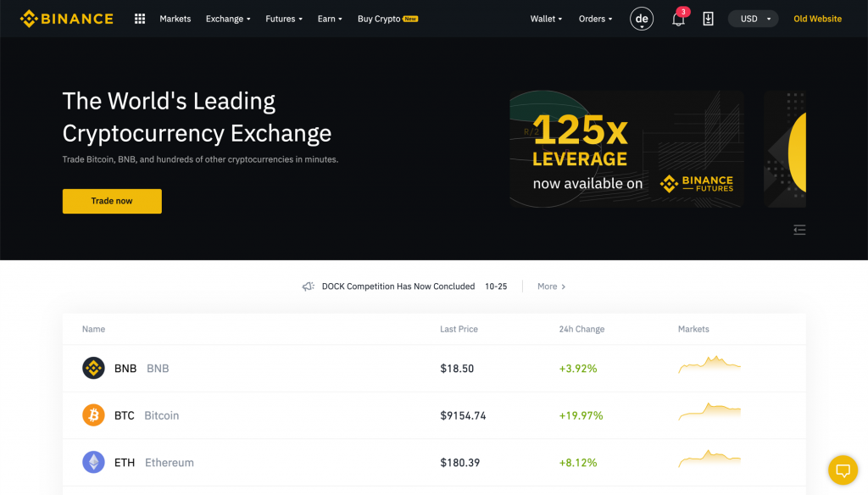Expand the Orders dropdown menu
Image resolution: width=868 pixels, height=495 pixels.
596,19
